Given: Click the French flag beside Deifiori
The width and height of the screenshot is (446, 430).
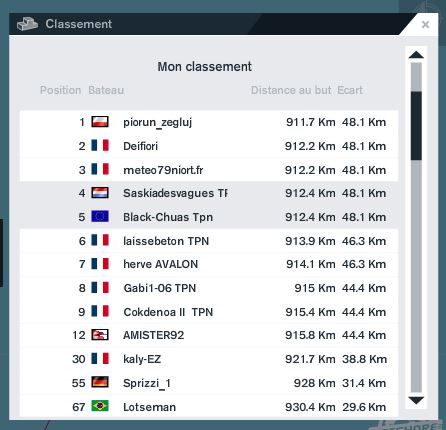Looking at the screenshot, I should coord(100,146).
